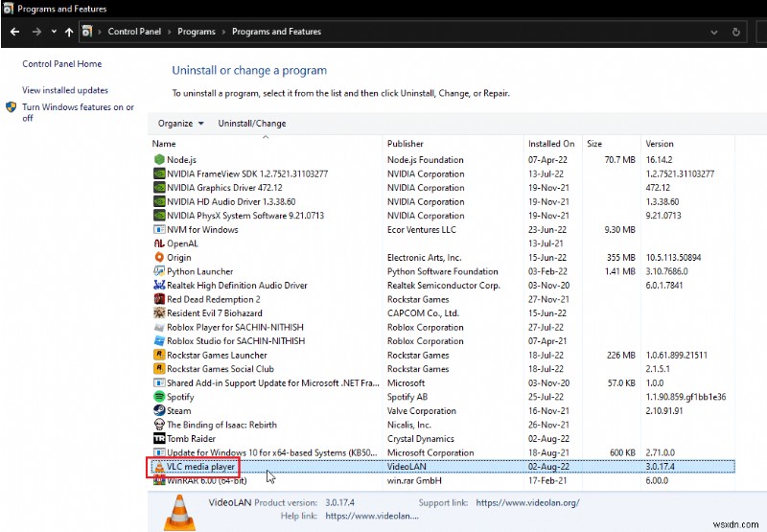This screenshot has width=767, height=532.
Task: Open the recent locations dropdown arrow
Action: coord(54,32)
